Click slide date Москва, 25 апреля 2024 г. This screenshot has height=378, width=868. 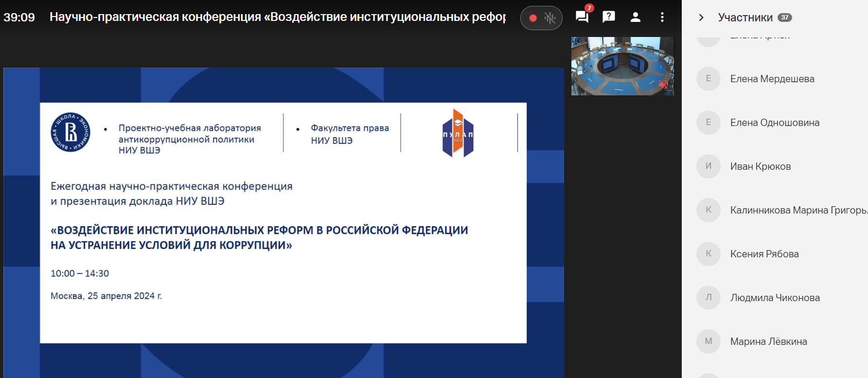[x=106, y=296]
